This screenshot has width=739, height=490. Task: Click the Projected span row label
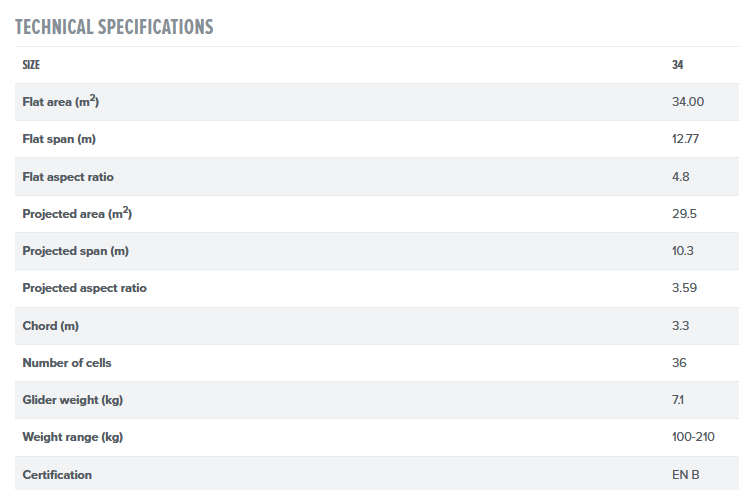point(76,251)
